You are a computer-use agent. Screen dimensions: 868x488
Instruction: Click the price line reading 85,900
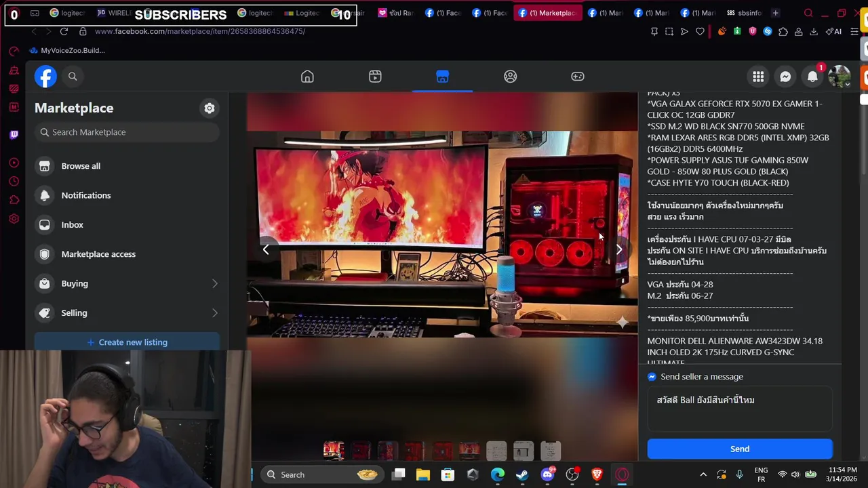click(x=698, y=319)
